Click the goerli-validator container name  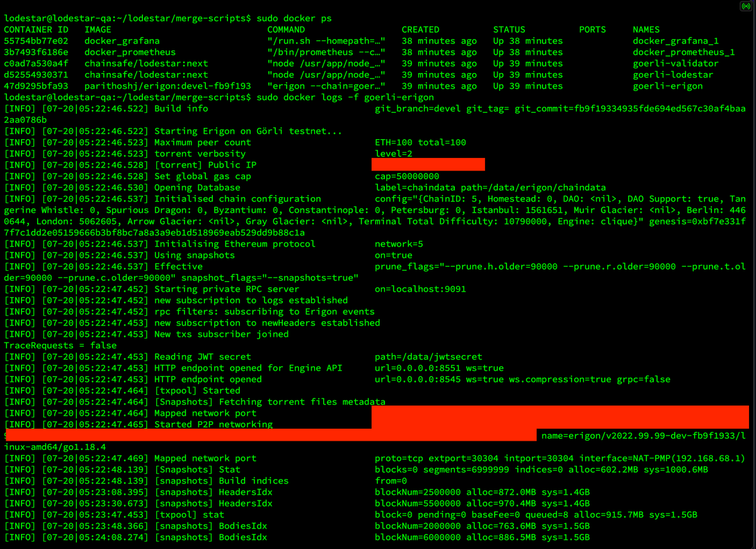[676, 64]
